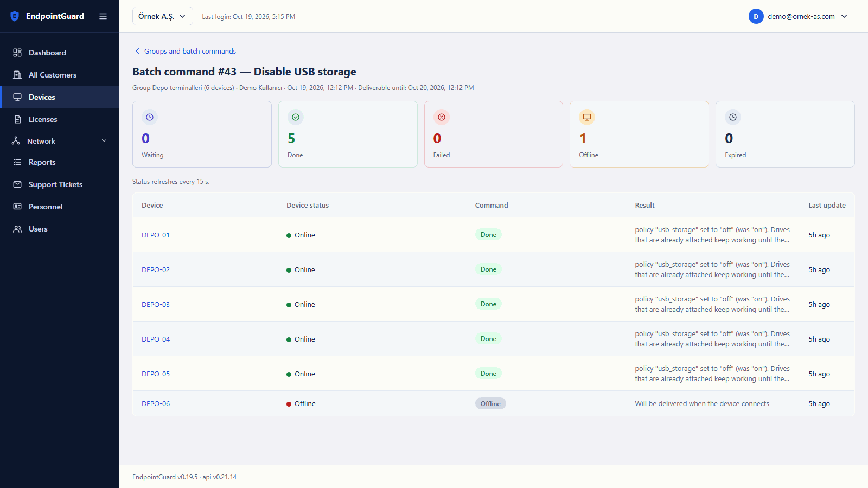Screen dimensions: 868x488
Task: Click the Offline status of DEPO-06
Action: (301, 403)
